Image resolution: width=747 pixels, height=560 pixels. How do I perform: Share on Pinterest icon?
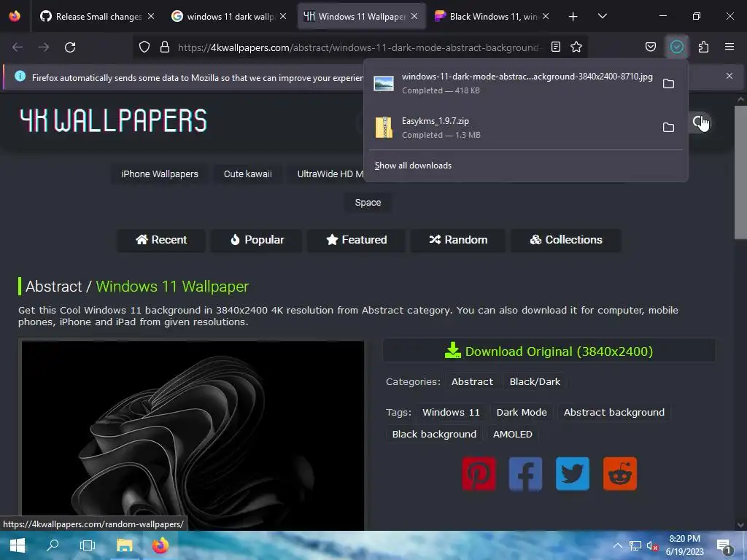tap(479, 474)
